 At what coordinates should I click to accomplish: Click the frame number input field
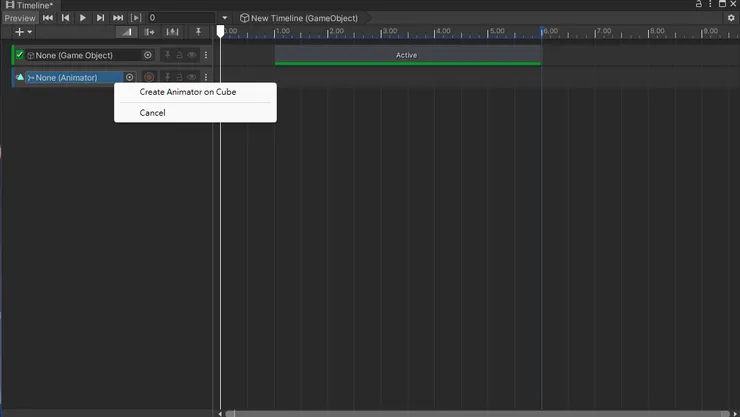pos(181,18)
